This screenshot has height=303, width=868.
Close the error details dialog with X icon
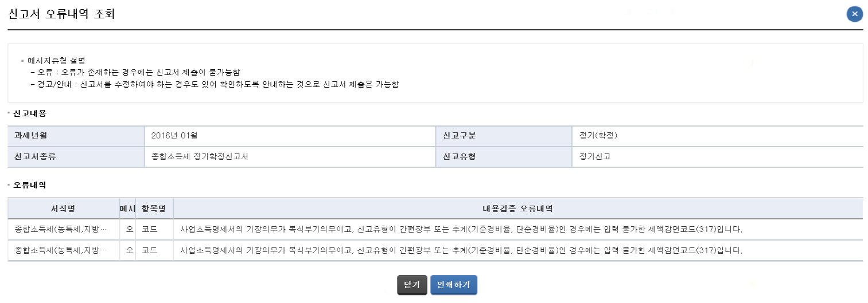point(854,14)
